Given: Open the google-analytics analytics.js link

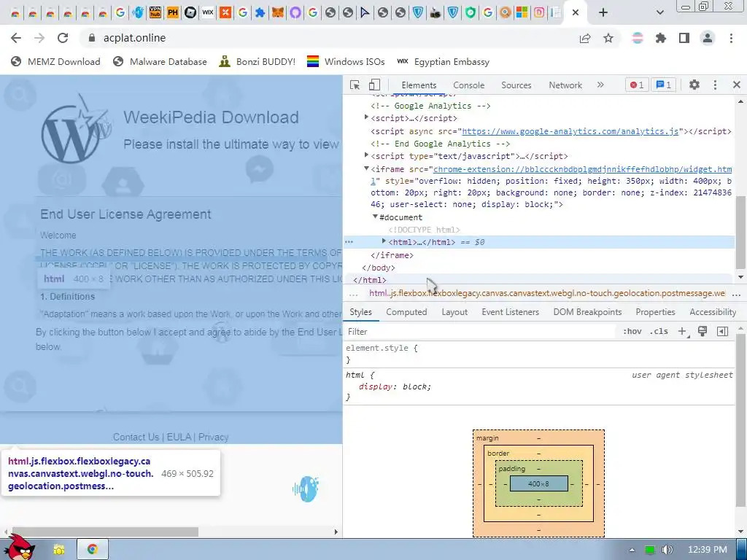Looking at the screenshot, I should point(570,131).
